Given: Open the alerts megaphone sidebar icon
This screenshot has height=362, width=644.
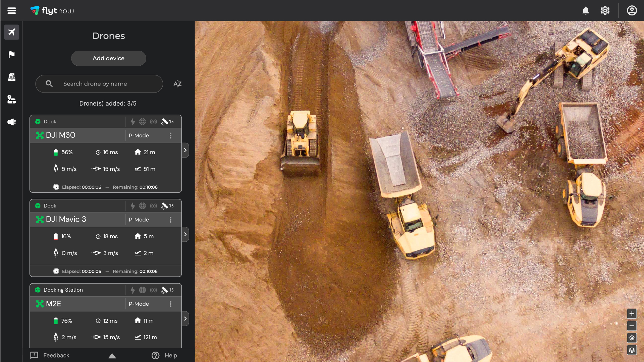Looking at the screenshot, I should click(x=12, y=122).
